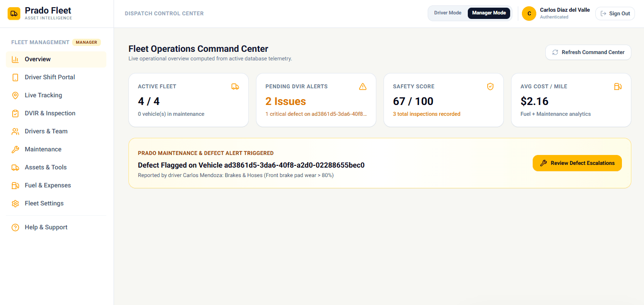Screen dimensions: 644x305
Task: Click '3 total inspections recorded' text
Action: click(x=427, y=114)
